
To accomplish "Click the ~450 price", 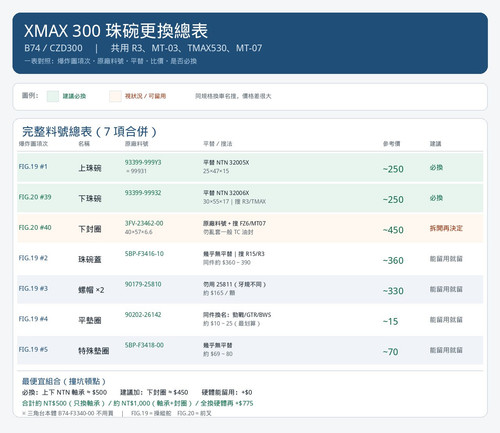I will pos(393,230).
